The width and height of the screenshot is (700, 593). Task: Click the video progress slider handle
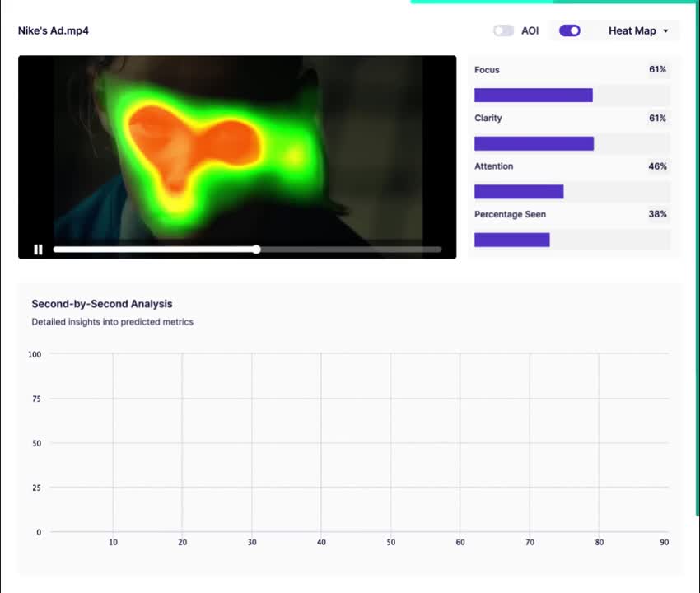click(256, 250)
